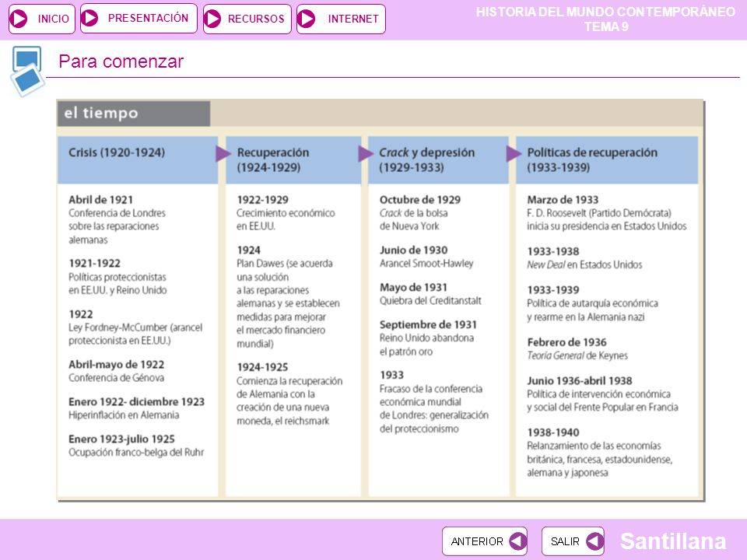
Task: Click 'Relanzamiento de las economías' text
Action: 594,446
